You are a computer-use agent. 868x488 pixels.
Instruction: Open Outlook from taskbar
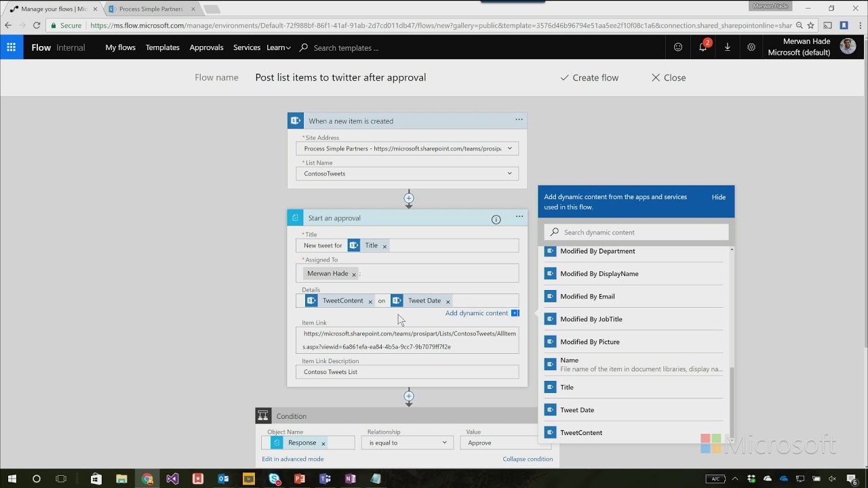tap(223, 479)
